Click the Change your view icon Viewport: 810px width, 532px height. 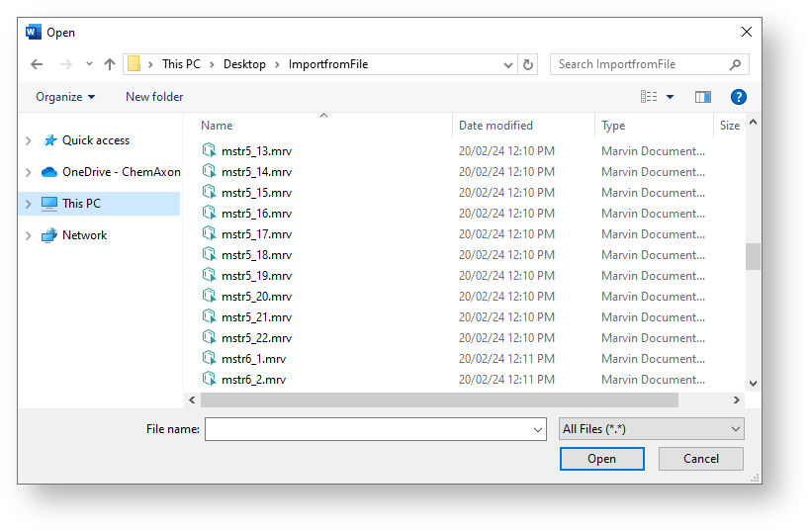(649, 97)
